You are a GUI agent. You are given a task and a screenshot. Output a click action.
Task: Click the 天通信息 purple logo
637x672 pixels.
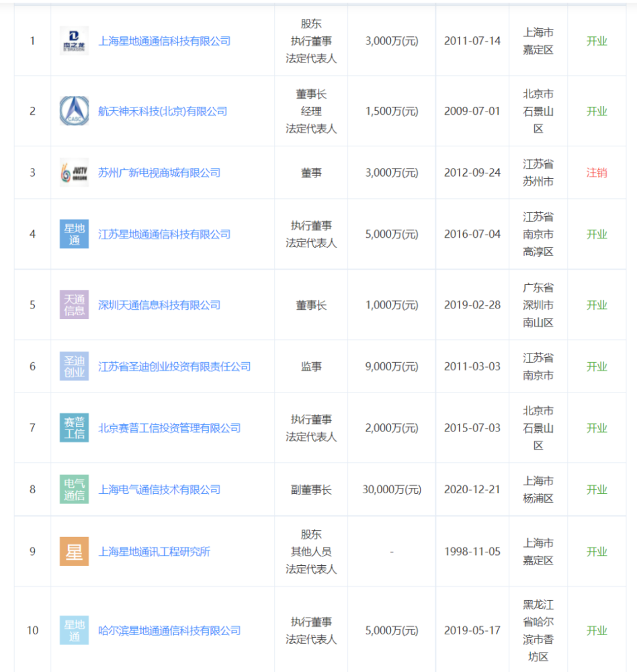(74, 304)
